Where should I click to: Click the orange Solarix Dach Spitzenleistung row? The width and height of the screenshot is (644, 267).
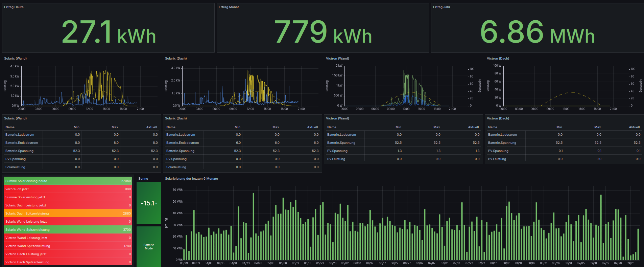[x=68, y=214]
